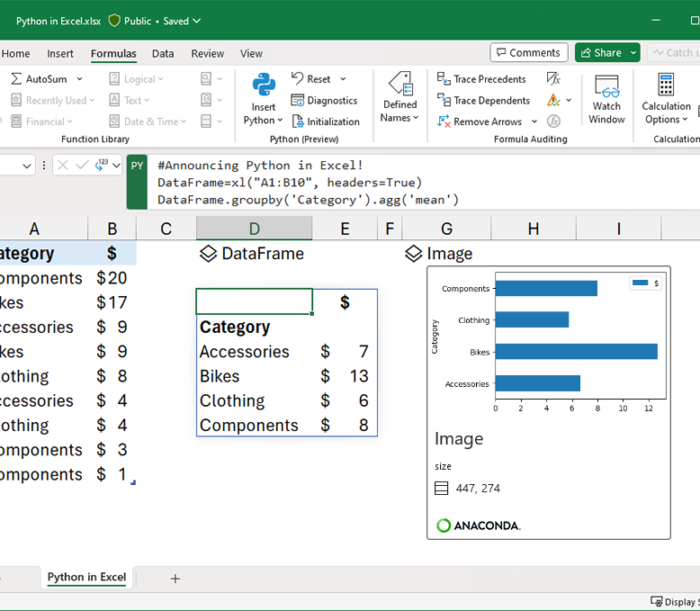Open the Logical functions menu
This screenshot has height=611, width=700.
pyautogui.click(x=136, y=79)
